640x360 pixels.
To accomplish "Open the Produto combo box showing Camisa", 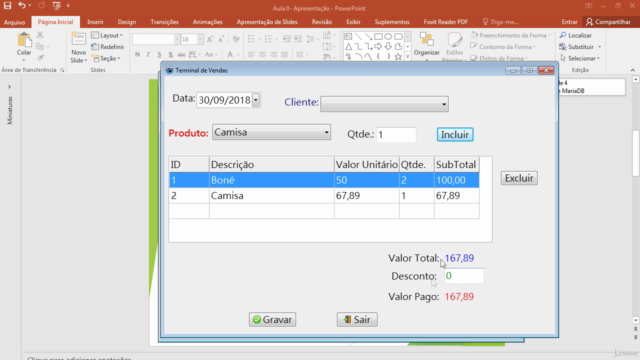I will tap(271, 132).
